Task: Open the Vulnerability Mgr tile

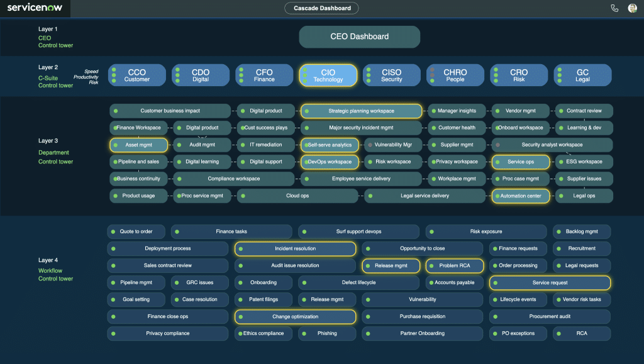Action: 393,145
